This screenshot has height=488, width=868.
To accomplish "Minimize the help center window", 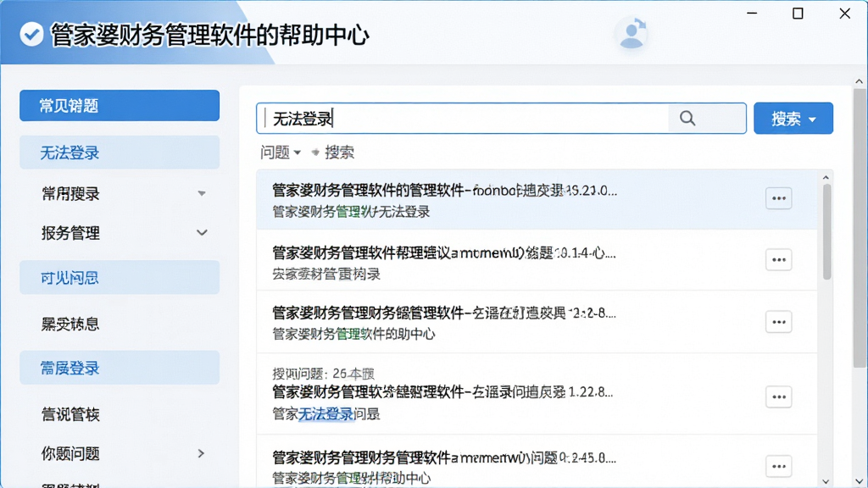I will (752, 14).
